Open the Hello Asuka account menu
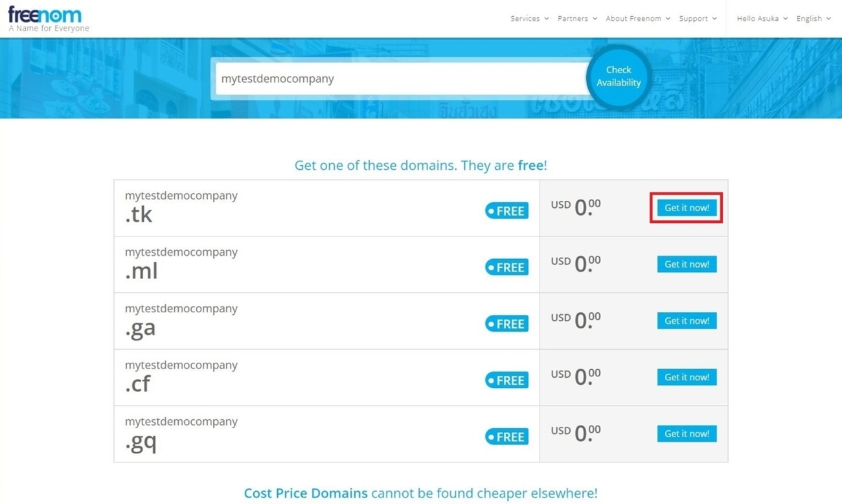Screen dimensions: 842x504 click(x=762, y=19)
